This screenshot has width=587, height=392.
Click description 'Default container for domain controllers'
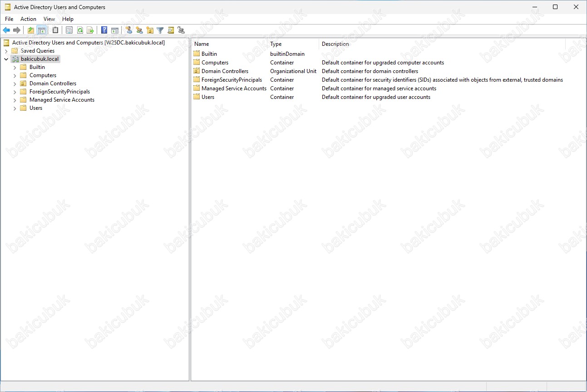(370, 71)
